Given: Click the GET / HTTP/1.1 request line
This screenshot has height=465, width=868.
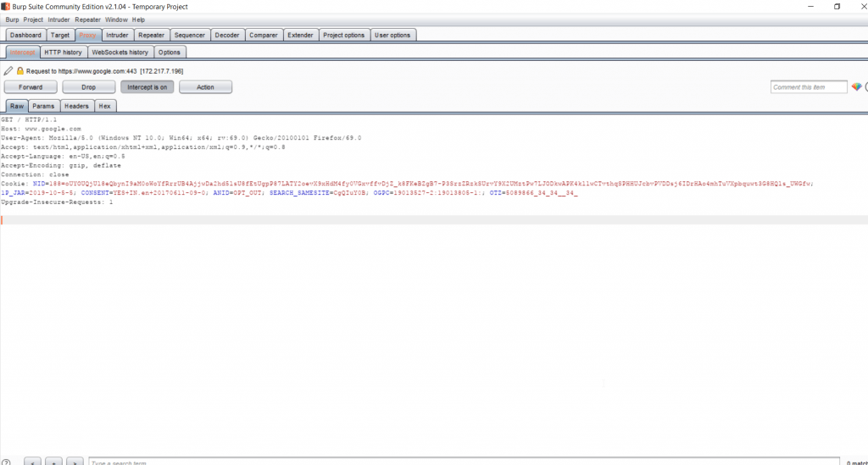Looking at the screenshot, I should (x=29, y=119).
